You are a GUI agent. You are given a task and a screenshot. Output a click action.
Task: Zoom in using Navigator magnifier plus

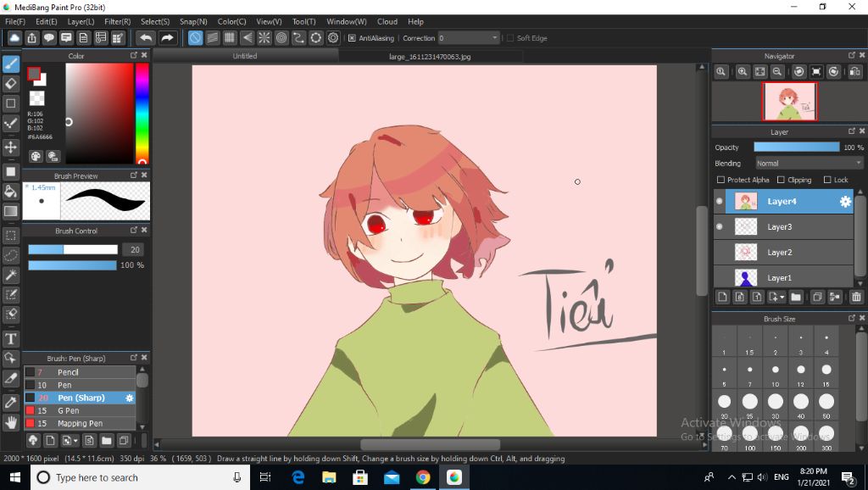click(x=743, y=71)
